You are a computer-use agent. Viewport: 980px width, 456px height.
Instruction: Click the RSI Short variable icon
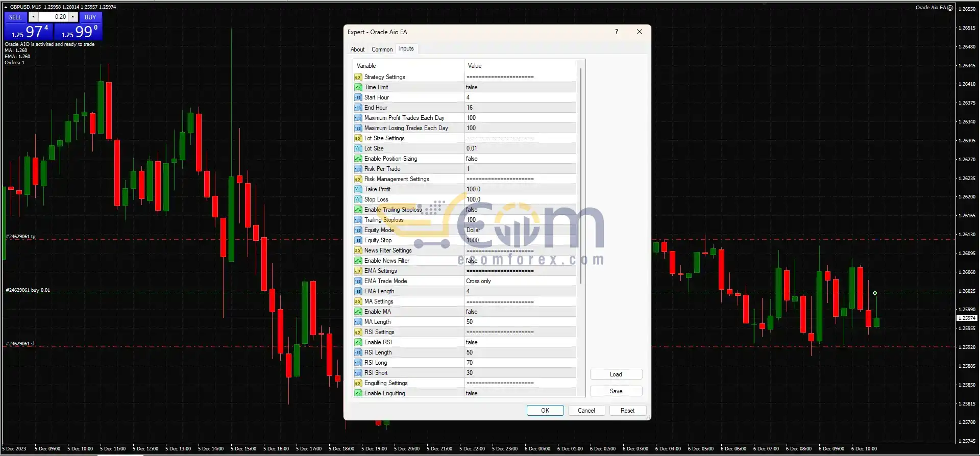coord(358,373)
